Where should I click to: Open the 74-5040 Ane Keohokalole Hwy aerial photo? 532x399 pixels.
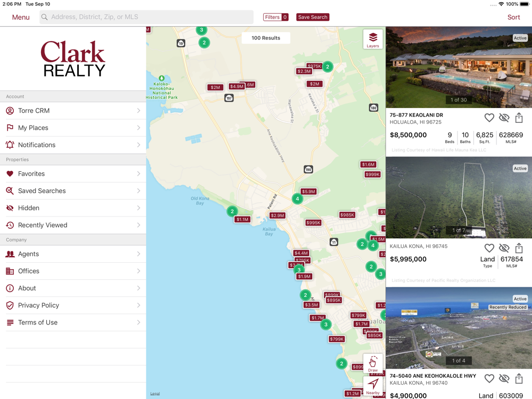(459, 328)
